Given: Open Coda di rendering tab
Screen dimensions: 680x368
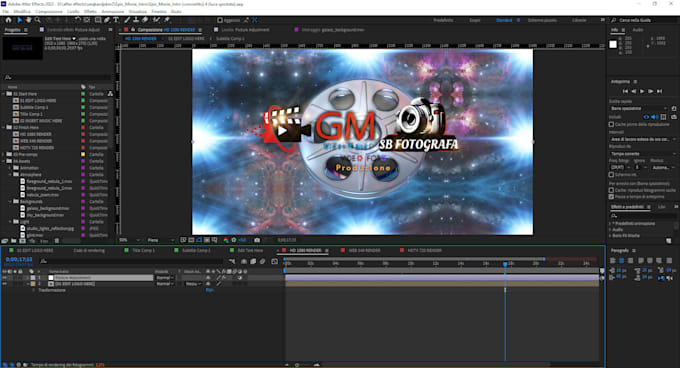Looking at the screenshot, I should (89, 251).
